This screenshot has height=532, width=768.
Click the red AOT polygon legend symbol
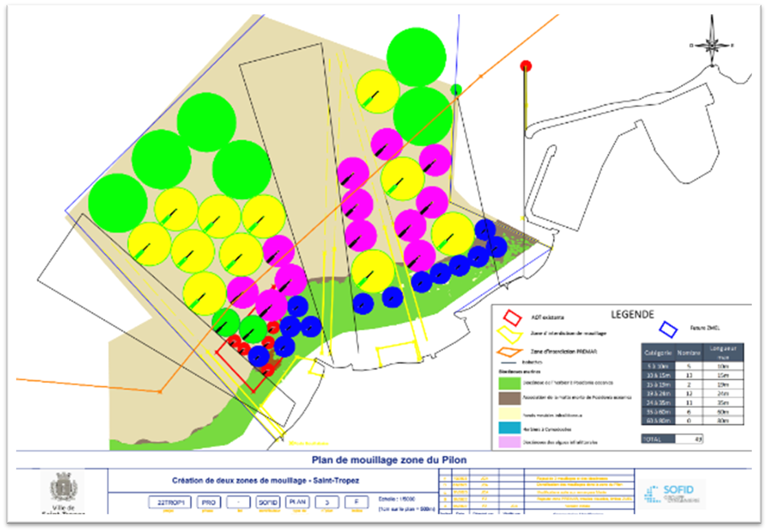tap(512, 317)
